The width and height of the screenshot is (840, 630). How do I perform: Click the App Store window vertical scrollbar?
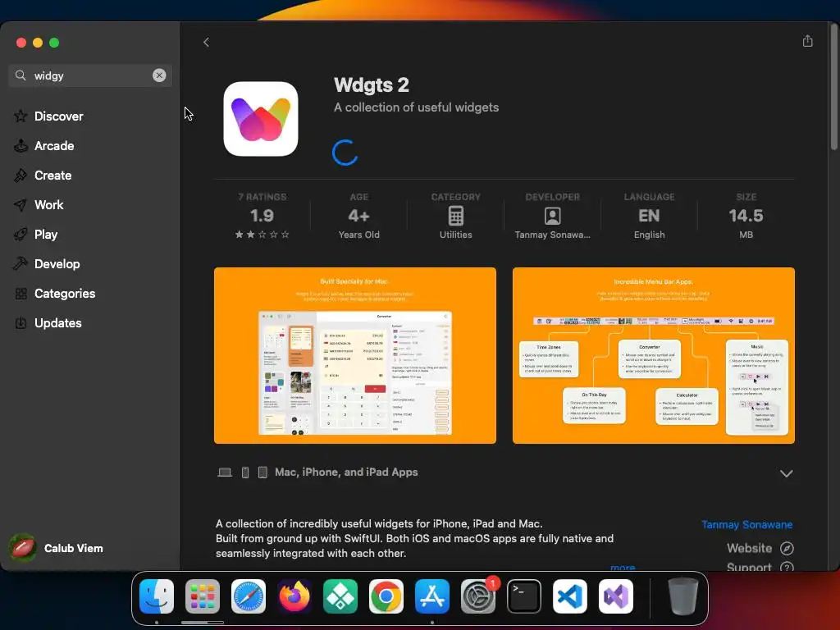point(833,89)
